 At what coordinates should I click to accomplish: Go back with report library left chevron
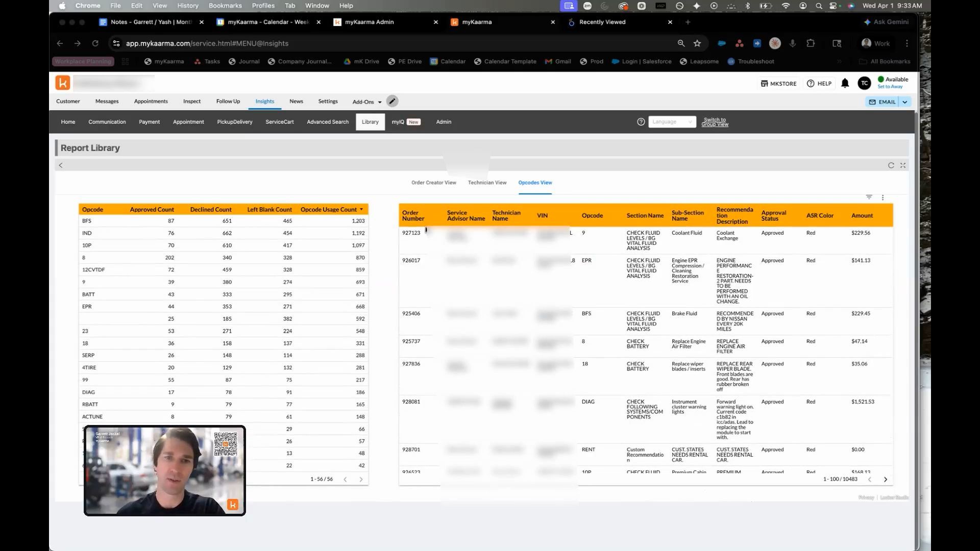tap(61, 165)
